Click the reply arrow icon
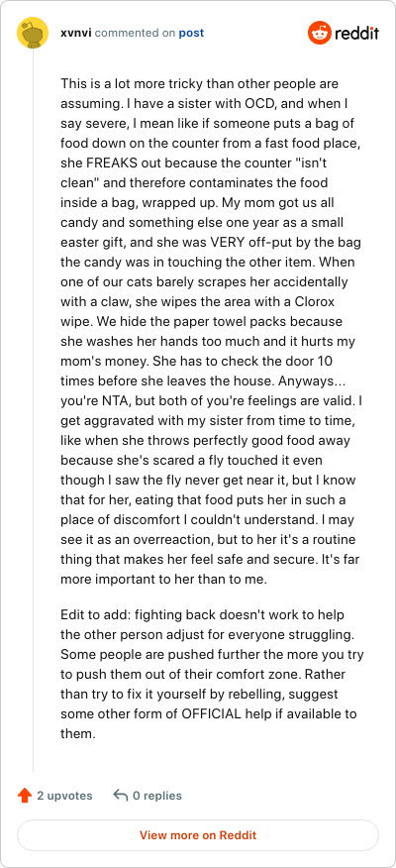This screenshot has height=868, width=396. 121,796
